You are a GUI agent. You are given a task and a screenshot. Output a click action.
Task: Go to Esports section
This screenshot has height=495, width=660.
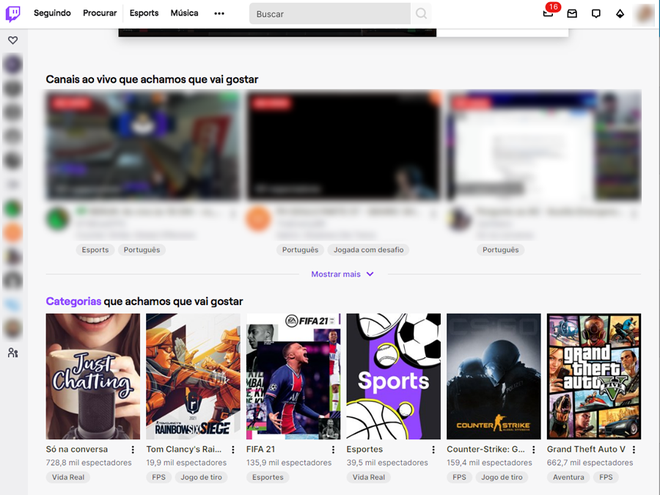144,13
